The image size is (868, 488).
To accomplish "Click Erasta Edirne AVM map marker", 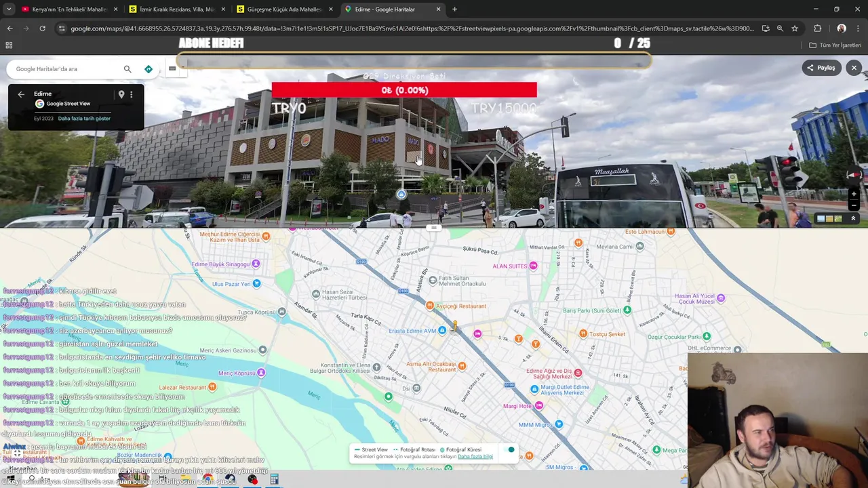I will (442, 330).
